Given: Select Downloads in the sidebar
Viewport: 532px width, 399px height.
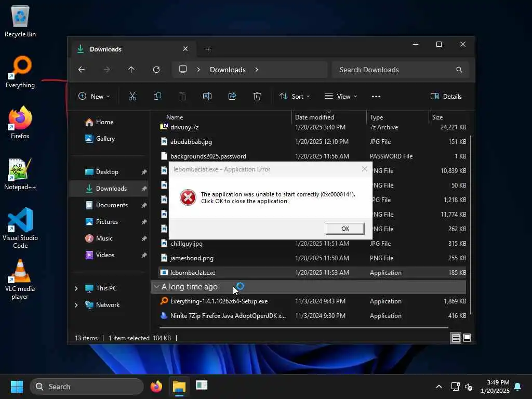Looking at the screenshot, I should (109, 188).
